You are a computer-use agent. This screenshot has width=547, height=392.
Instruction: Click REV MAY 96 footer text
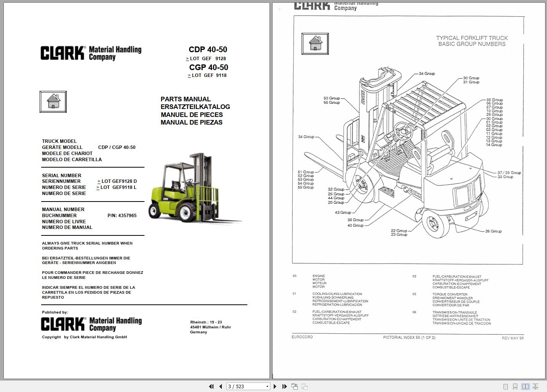point(513,338)
